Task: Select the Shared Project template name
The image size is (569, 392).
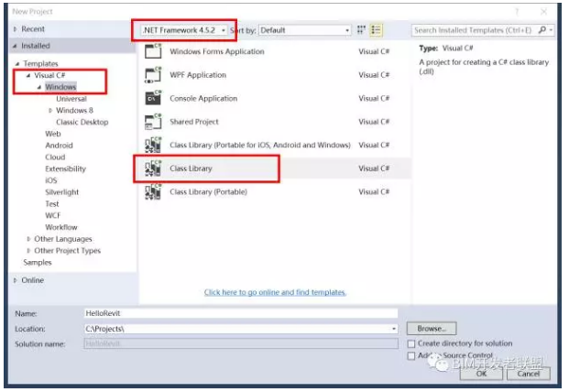Action: 193,122
